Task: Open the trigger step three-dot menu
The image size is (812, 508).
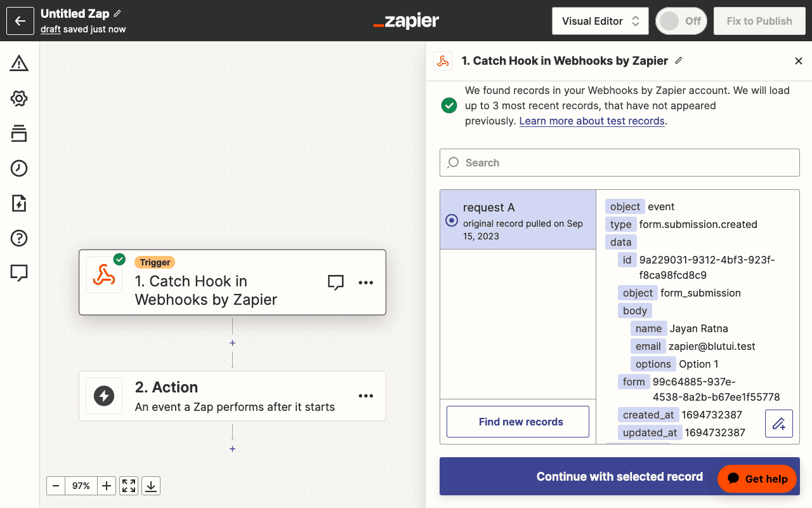Action: click(366, 283)
